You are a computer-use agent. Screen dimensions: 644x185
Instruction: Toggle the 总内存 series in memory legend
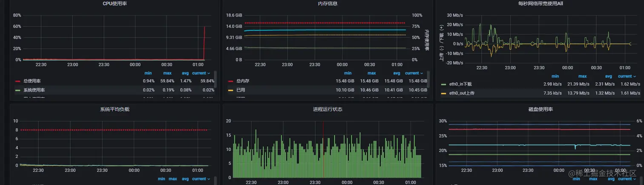(x=243, y=81)
